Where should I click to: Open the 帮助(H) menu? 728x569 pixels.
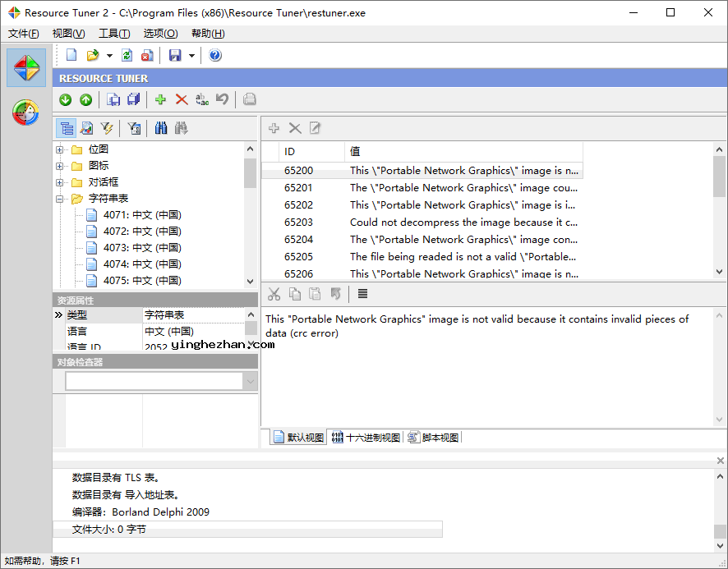(208, 34)
